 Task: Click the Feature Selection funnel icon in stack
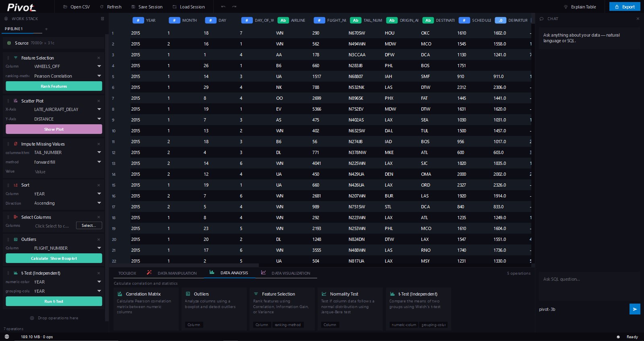(x=16, y=58)
